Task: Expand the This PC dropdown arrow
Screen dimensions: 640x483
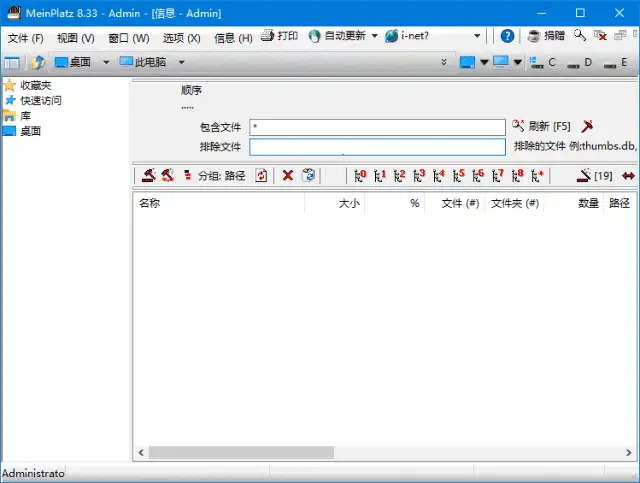Action: 181,62
